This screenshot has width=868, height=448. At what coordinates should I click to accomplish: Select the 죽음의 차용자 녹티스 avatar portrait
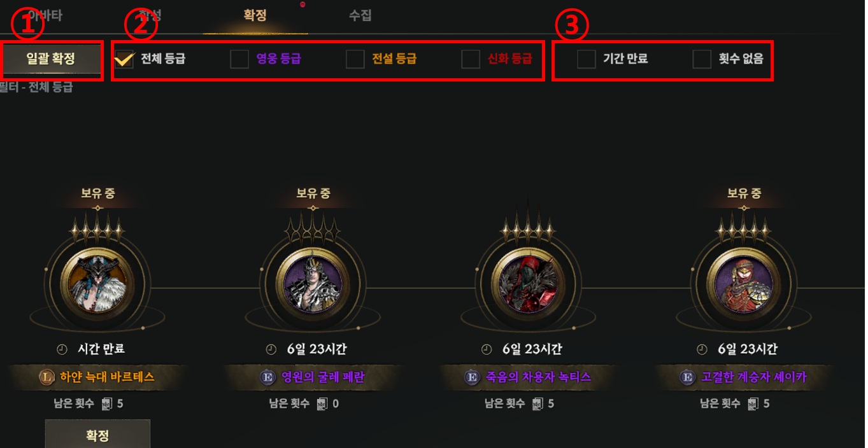[528, 281]
